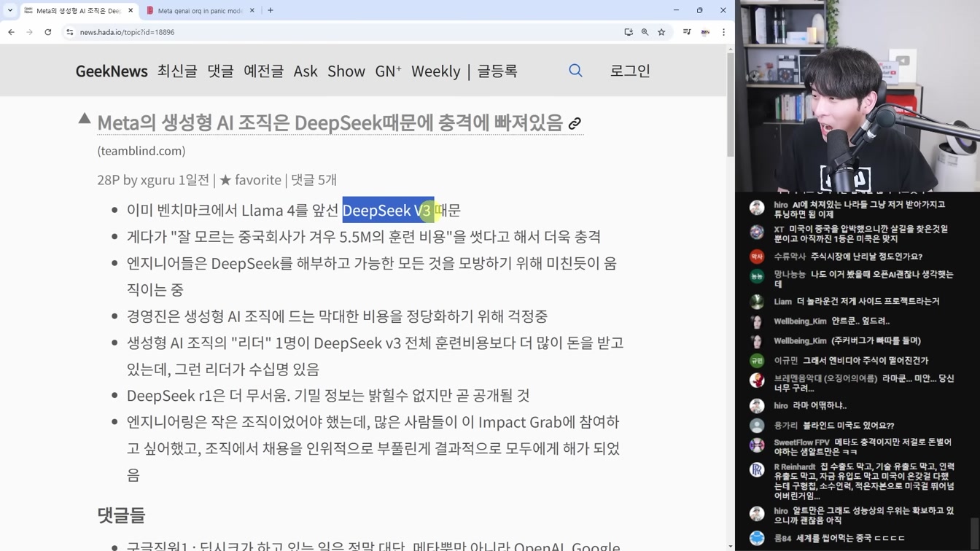The height and width of the screenshot is (551, 980).
Task: Click the highlighted 'DeepSeek V3' text
Action: pos(388,210)
